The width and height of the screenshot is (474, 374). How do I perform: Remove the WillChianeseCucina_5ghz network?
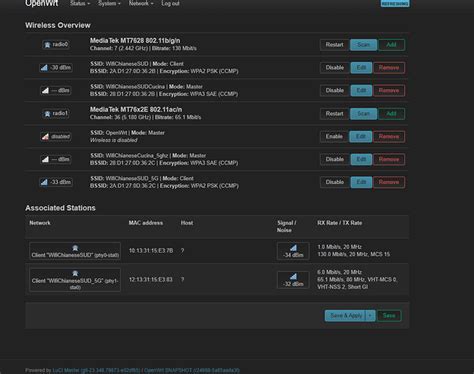389,159
